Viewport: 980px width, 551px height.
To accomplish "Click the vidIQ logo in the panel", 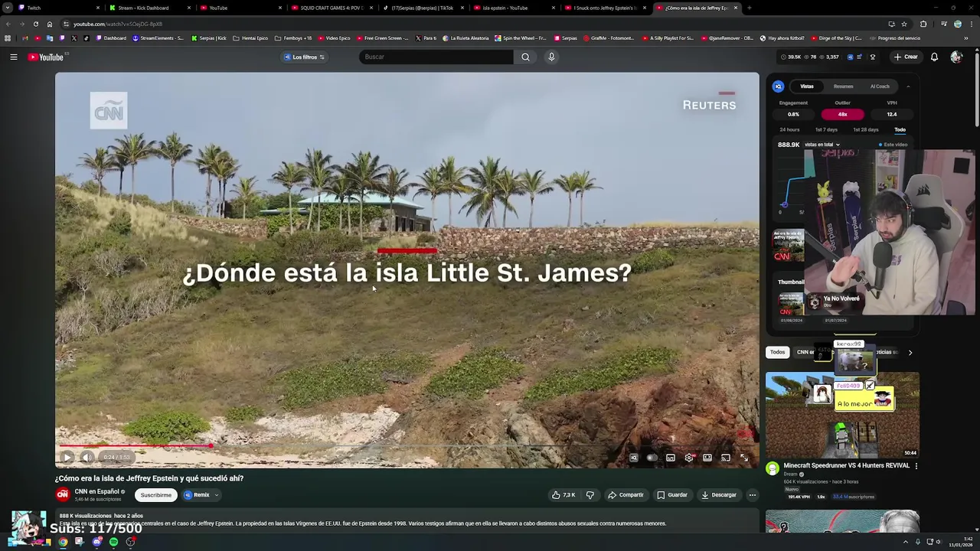I will [x=778, y=86].
